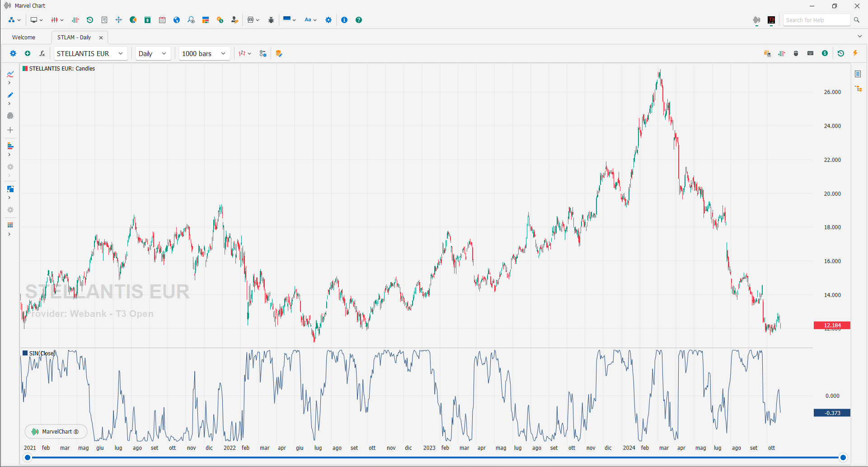
Task: Expand the pencil tools chevron in sidebar
Action: click(x=9, y=104)
